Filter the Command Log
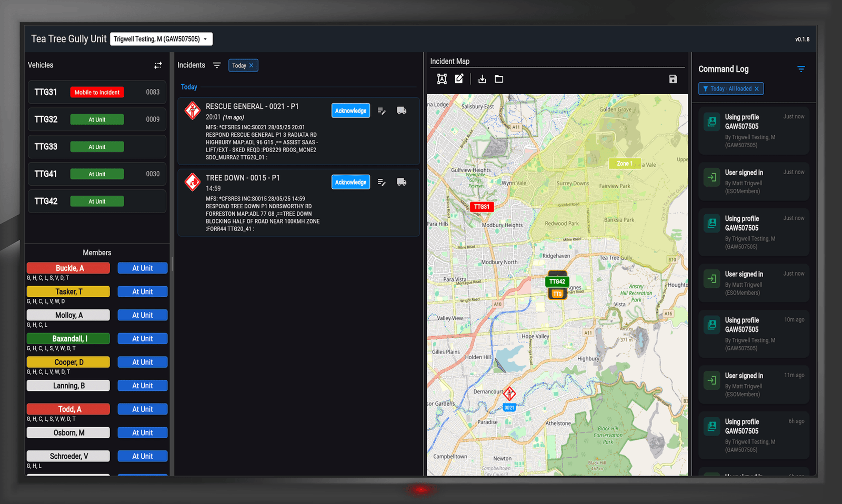842x504 pixels. [x=801, y=69]
